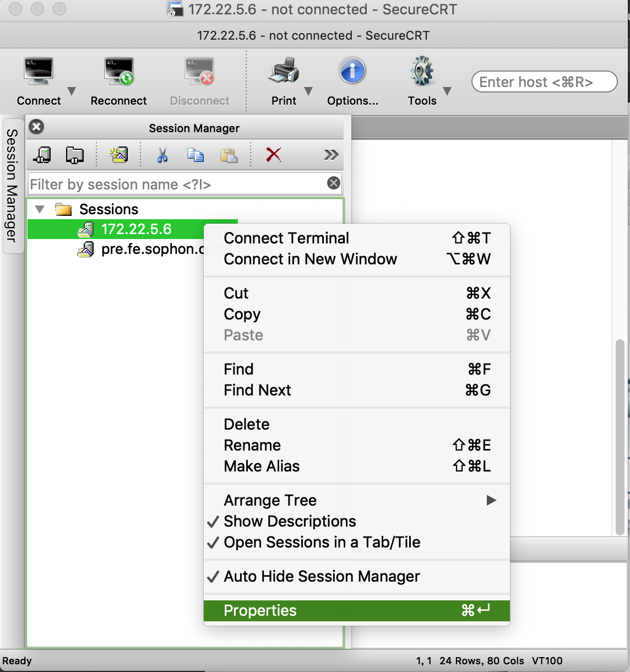Click Rename in the context menu
Image resolution: width=630 pixels, height=672 pixels.
click(x=252, y=445)
